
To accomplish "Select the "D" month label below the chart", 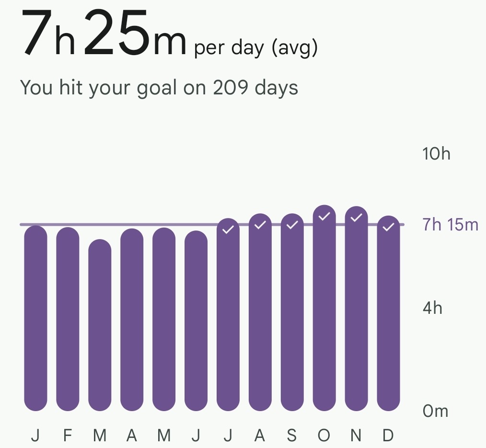I will pos(388,436).
